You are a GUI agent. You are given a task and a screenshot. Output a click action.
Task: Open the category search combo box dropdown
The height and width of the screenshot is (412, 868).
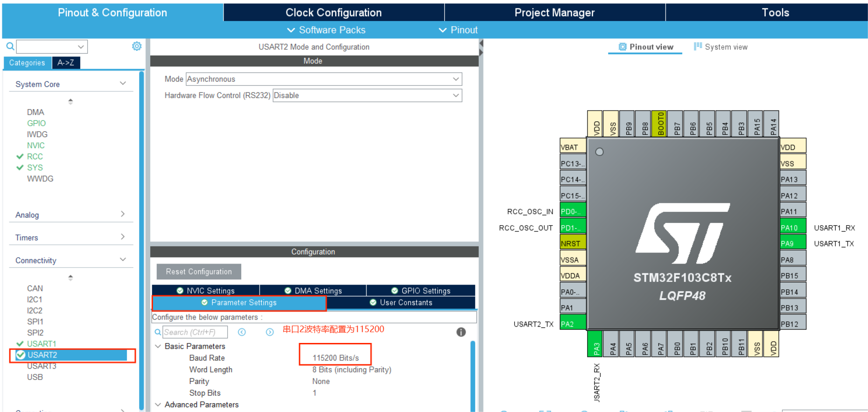coord(81,47)
